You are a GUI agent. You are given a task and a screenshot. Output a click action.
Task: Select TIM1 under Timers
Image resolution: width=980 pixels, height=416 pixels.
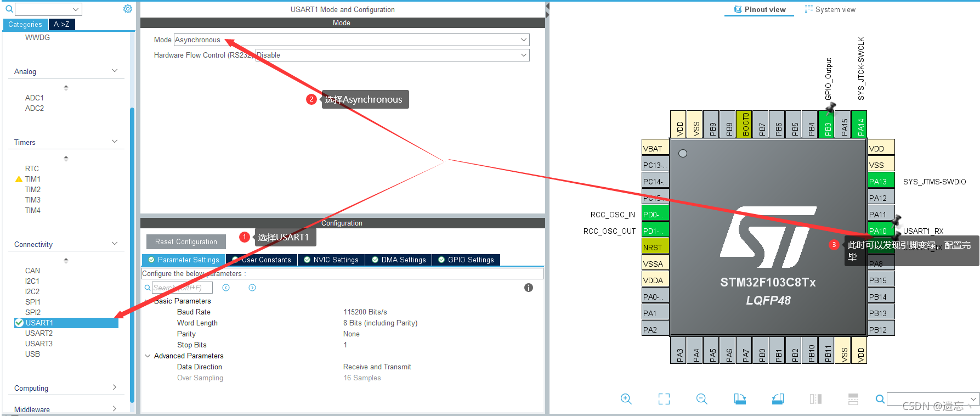32,179
